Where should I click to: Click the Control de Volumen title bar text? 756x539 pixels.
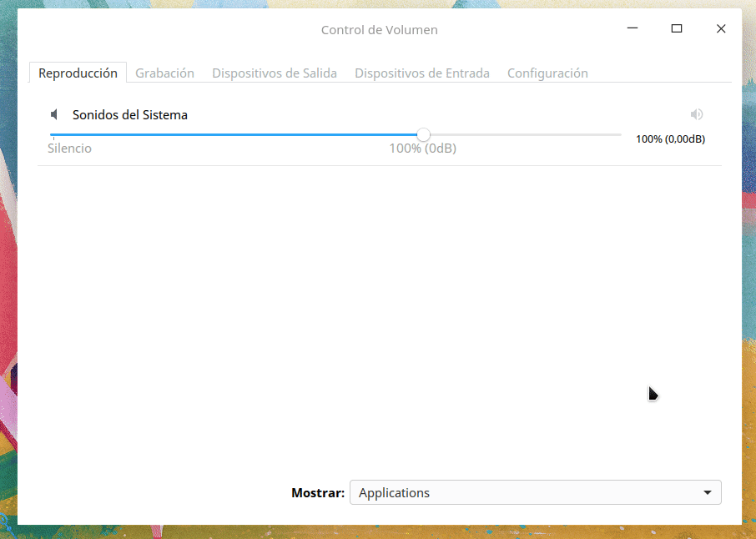(x=380, y=30)
